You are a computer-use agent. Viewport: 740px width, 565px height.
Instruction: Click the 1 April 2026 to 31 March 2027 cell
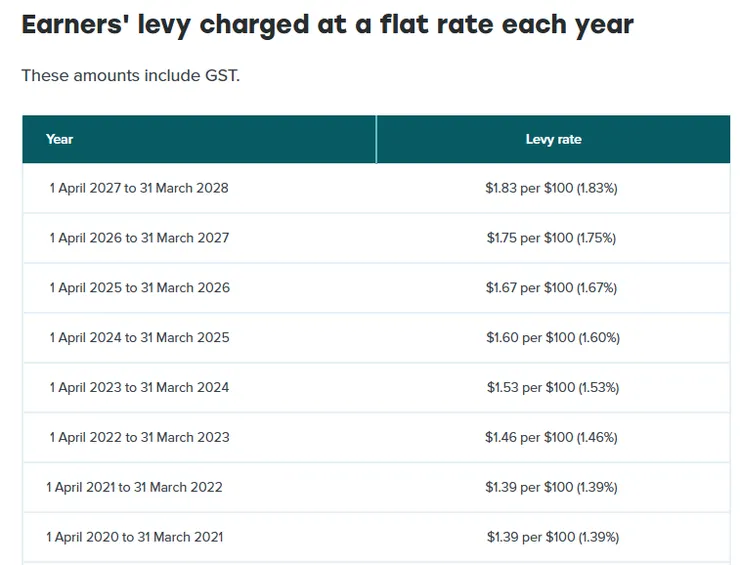[139, 238]
